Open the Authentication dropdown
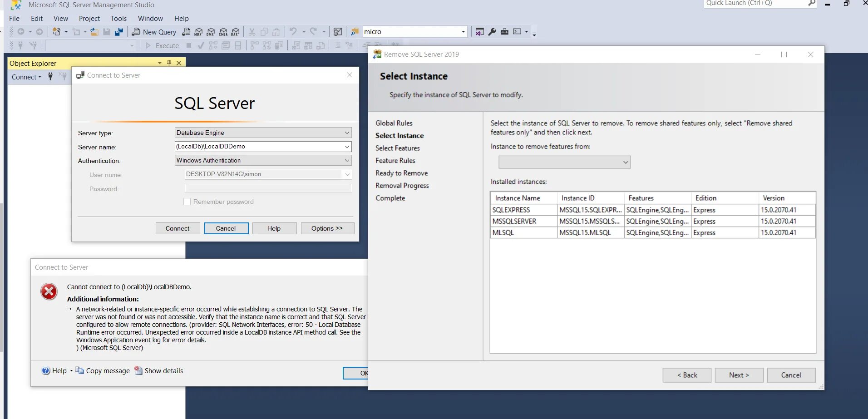Screen dimensions: 868x419 tap(347, 160)
